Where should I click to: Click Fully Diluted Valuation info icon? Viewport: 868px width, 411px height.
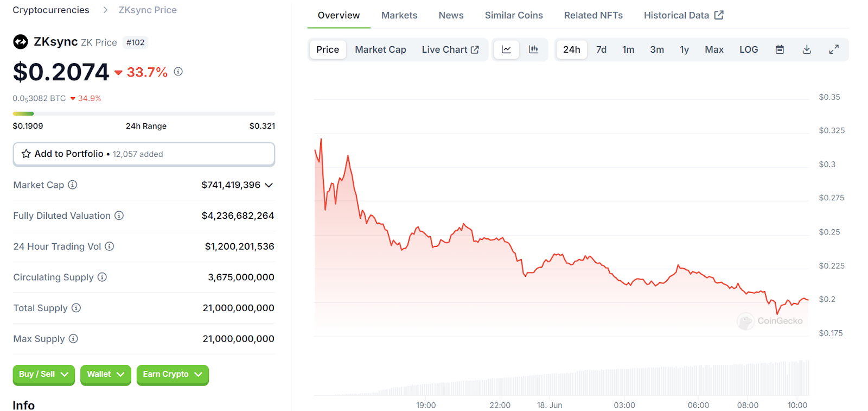[x=119, y=216]
